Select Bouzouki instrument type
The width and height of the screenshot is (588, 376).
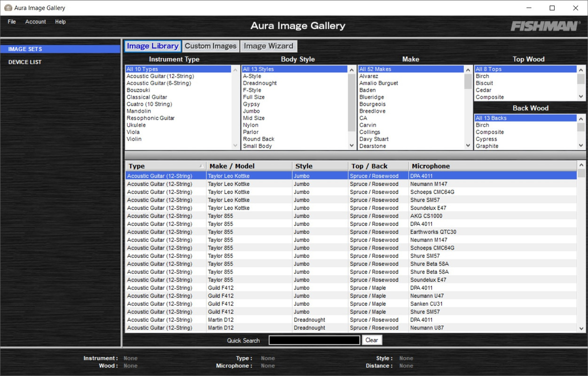[x=178, y=90]
